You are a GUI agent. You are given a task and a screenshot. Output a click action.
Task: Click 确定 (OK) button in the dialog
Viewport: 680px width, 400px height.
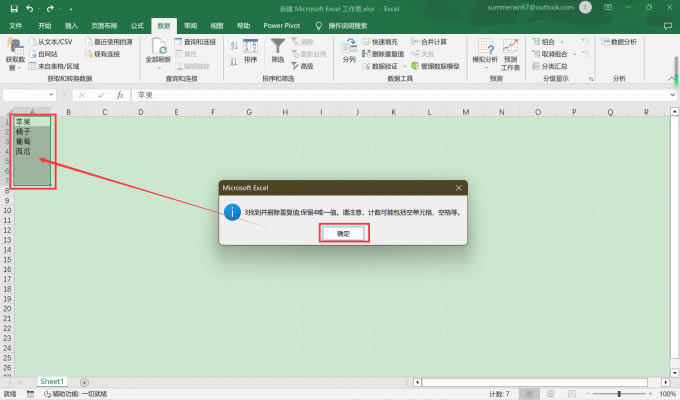click(x=343, y=232)
